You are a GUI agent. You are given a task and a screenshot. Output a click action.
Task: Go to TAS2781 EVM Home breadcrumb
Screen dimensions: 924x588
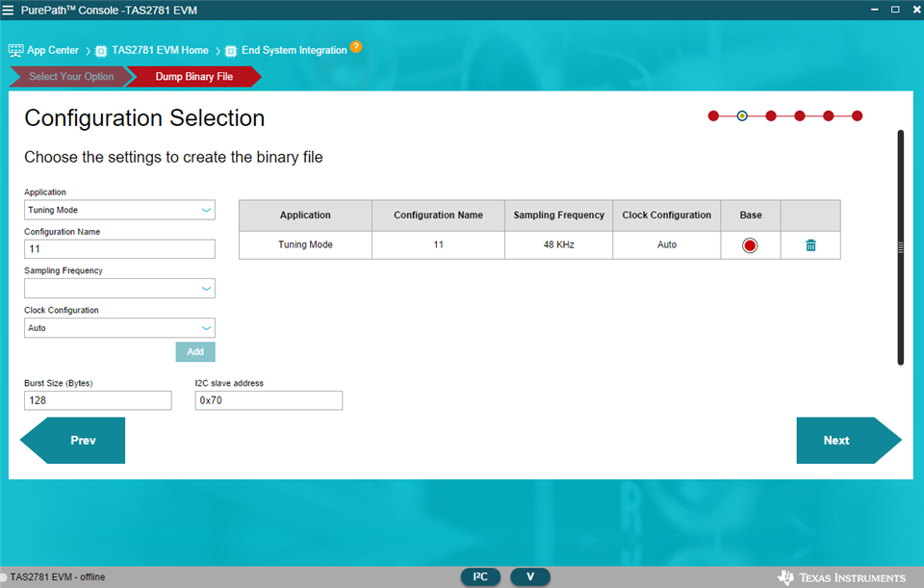point(161,51)
